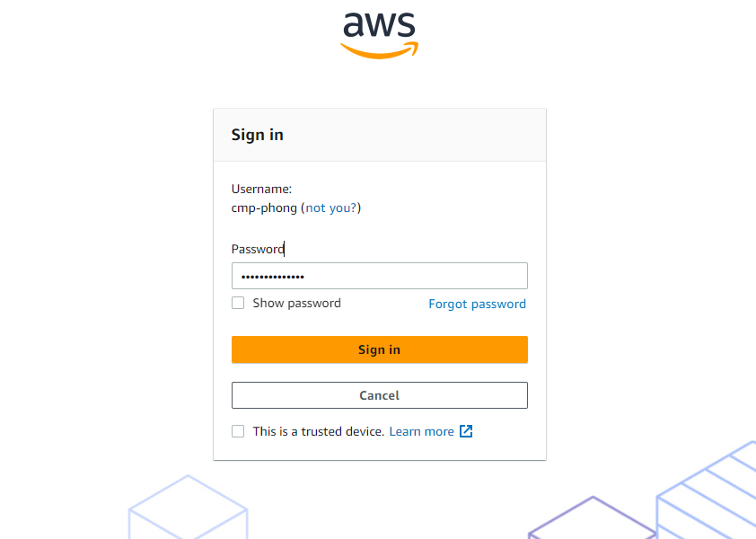Image resolution: width=756 pixels, height=539 pixels.
Task: Tick the trusted device checkbox
Action: (238, 431)
